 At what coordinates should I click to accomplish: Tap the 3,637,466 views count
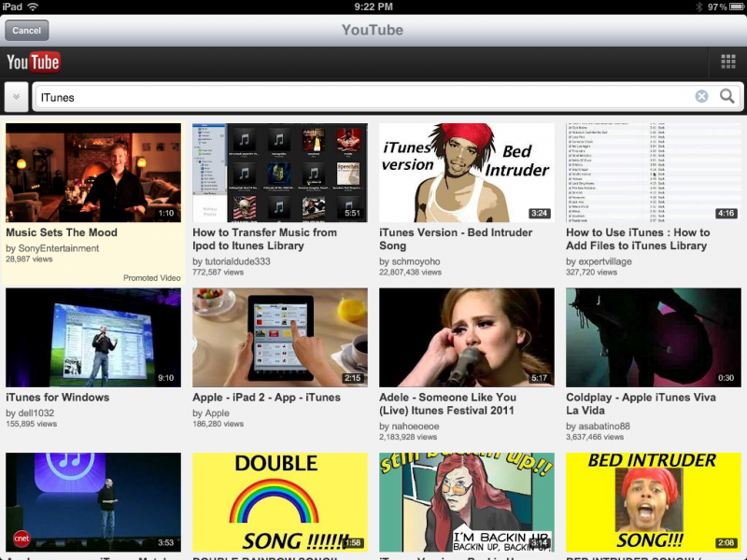coord(595,437)
